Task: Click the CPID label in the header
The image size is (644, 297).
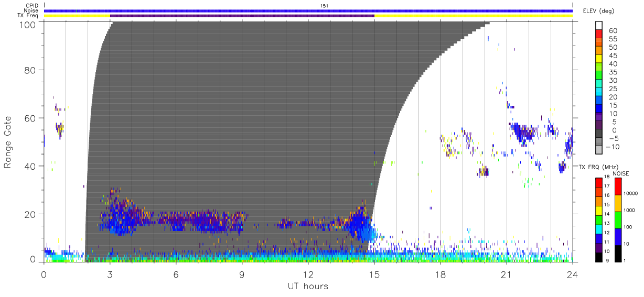Action: 31,6
